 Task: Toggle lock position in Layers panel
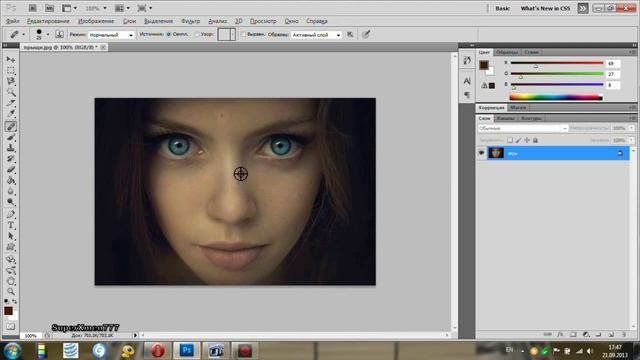pyautogui.click(x=527, y=140)
